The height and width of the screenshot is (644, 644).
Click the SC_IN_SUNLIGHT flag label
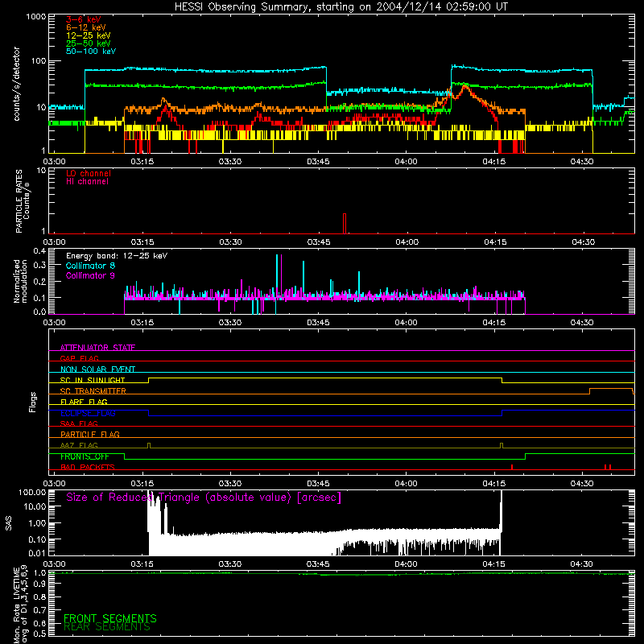(x=93, y=380)
